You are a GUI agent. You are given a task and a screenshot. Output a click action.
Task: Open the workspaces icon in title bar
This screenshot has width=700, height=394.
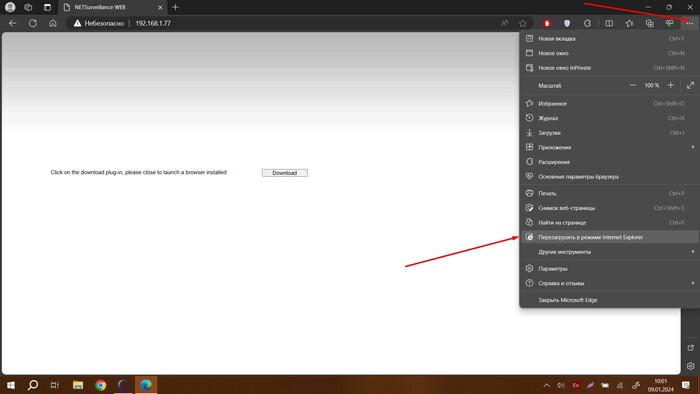pyautogui.click(x=28, y=7)
